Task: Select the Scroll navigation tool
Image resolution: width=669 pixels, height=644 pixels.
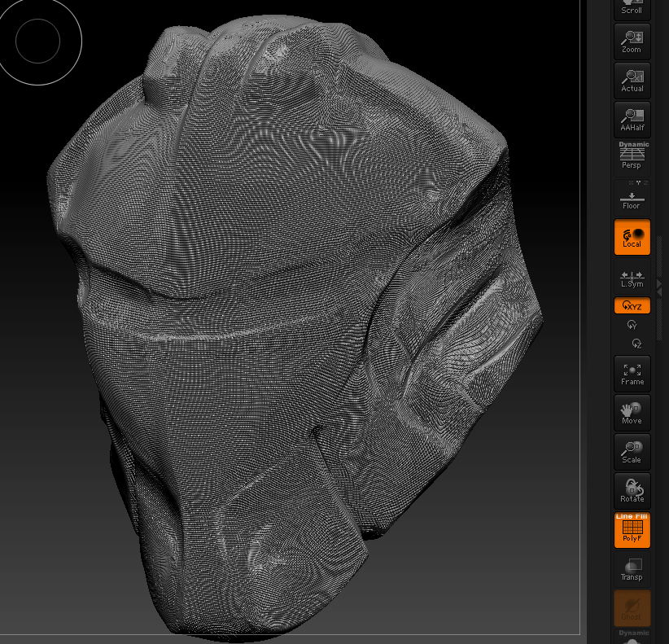Action: click(x=632, y=7)
